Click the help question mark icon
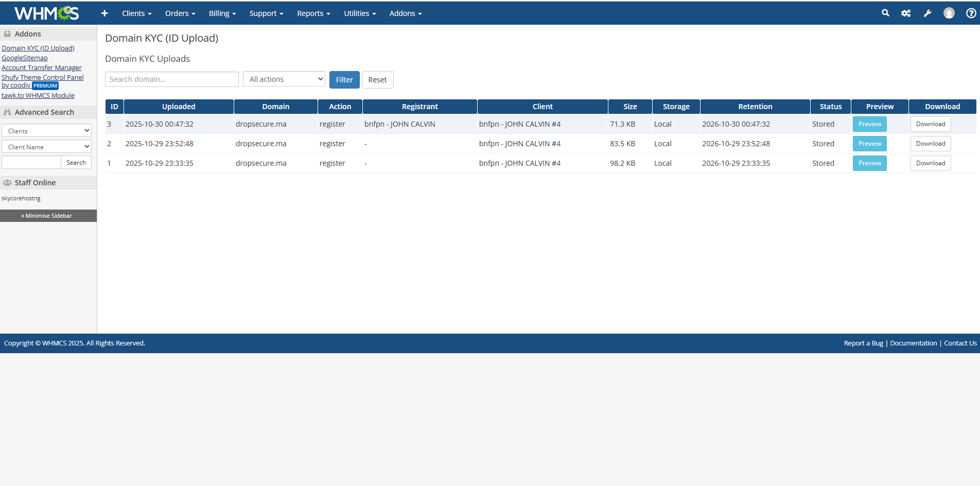The width and height of the screenshot is (980, 486). 971,13
